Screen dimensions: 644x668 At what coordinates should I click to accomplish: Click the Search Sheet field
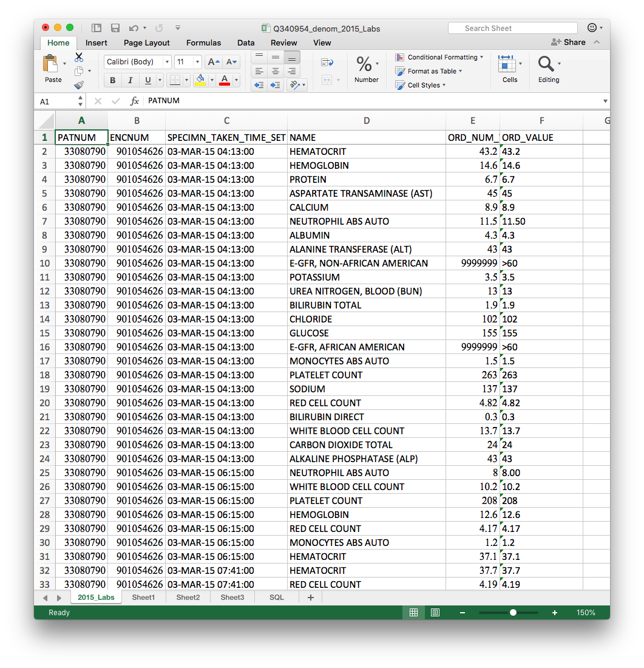513,28
